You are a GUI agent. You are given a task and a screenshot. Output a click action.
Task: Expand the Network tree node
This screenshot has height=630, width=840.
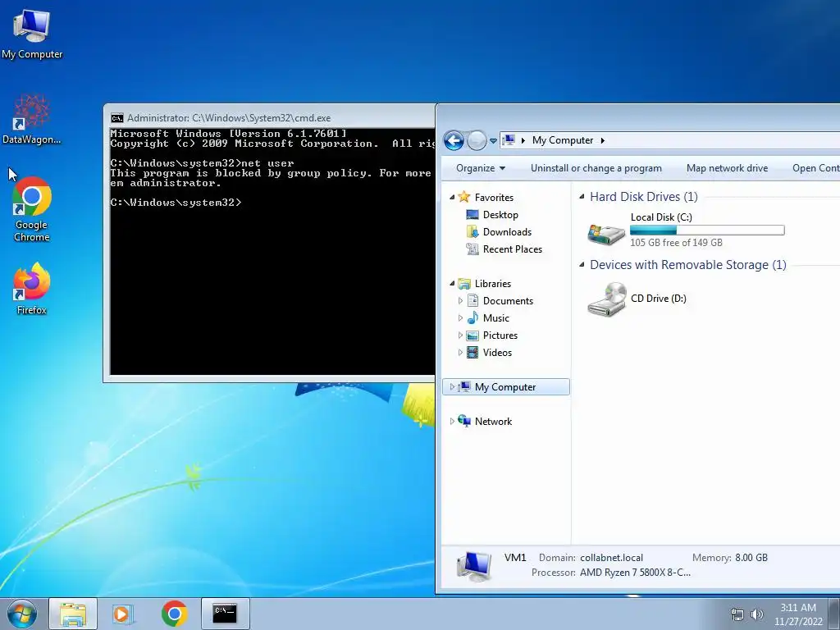coord(452,421)
